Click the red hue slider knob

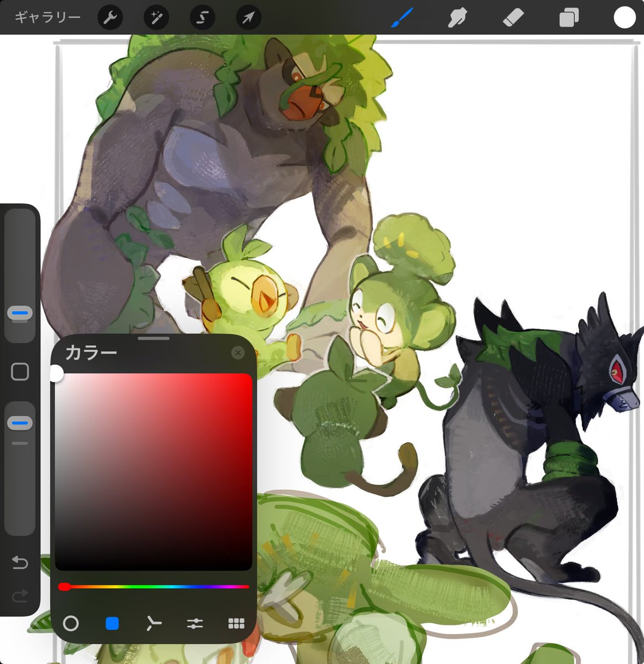(64, 587)
